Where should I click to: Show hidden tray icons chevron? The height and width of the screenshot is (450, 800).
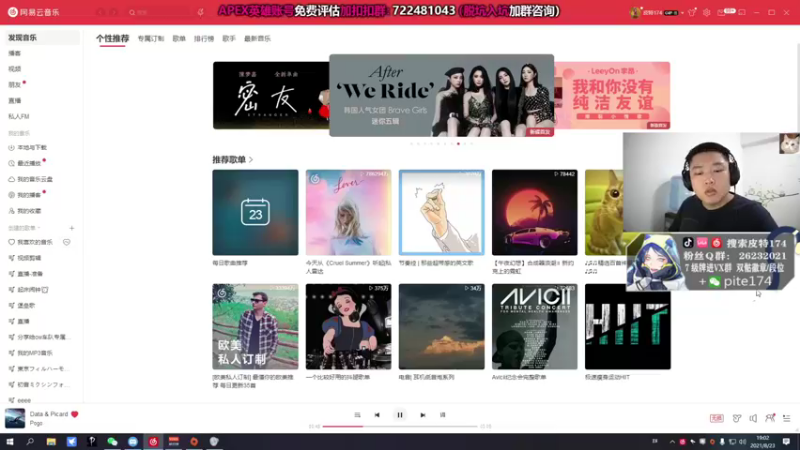coord(672,442)
